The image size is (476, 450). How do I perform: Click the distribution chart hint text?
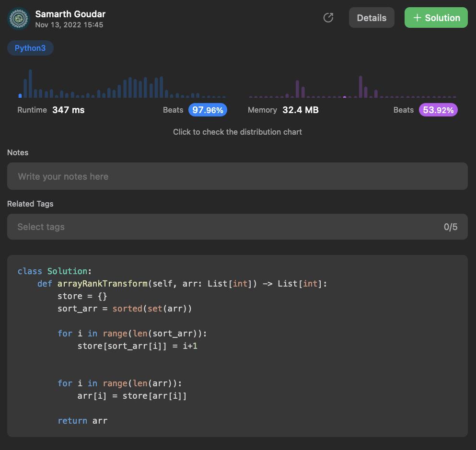pyautogui.click(x=237, y=132)
